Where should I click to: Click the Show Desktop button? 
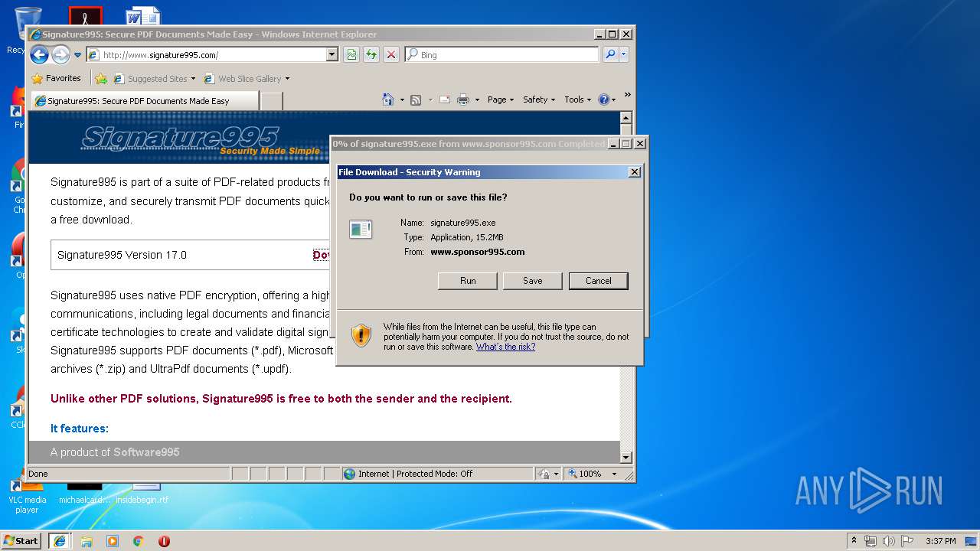(x=972, y=541)
